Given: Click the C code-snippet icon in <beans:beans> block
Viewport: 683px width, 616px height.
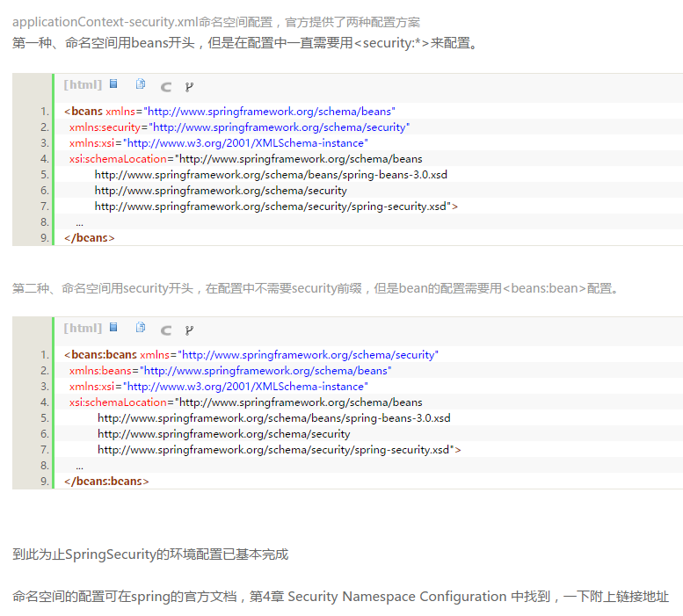Looking at the screenshot, I should click(166, 330).
